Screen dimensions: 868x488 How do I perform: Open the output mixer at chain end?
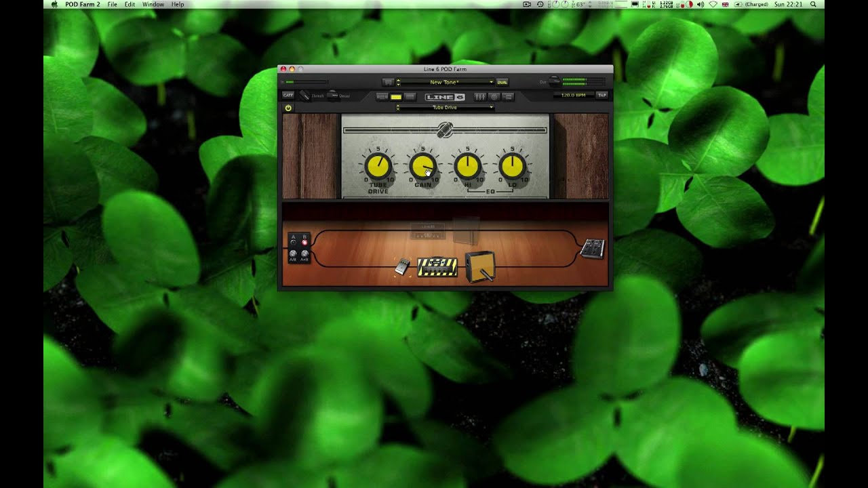coord(592,249)
